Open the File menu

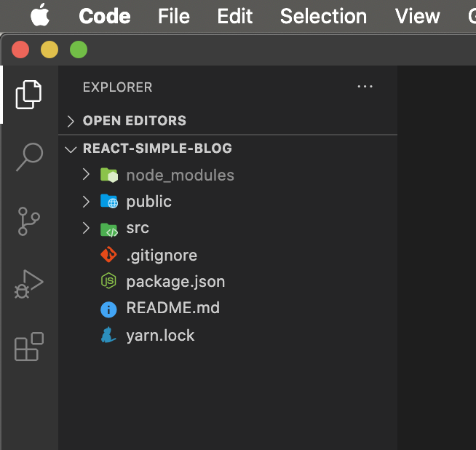[x=174, y=16]
